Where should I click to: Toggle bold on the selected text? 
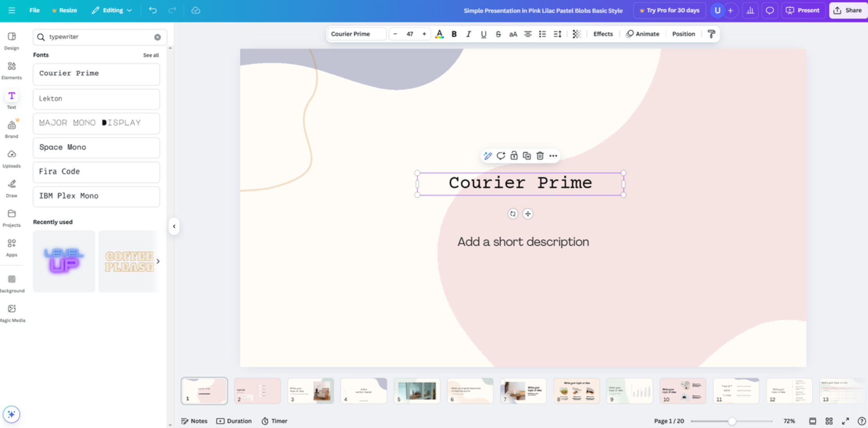coord(454,34)
